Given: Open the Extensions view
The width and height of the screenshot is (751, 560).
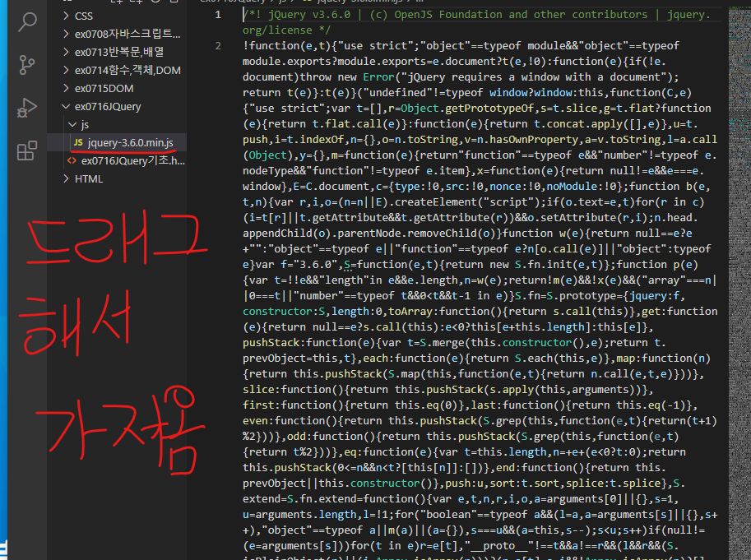Looking at the screenshot, I should [x=27, y=150].
